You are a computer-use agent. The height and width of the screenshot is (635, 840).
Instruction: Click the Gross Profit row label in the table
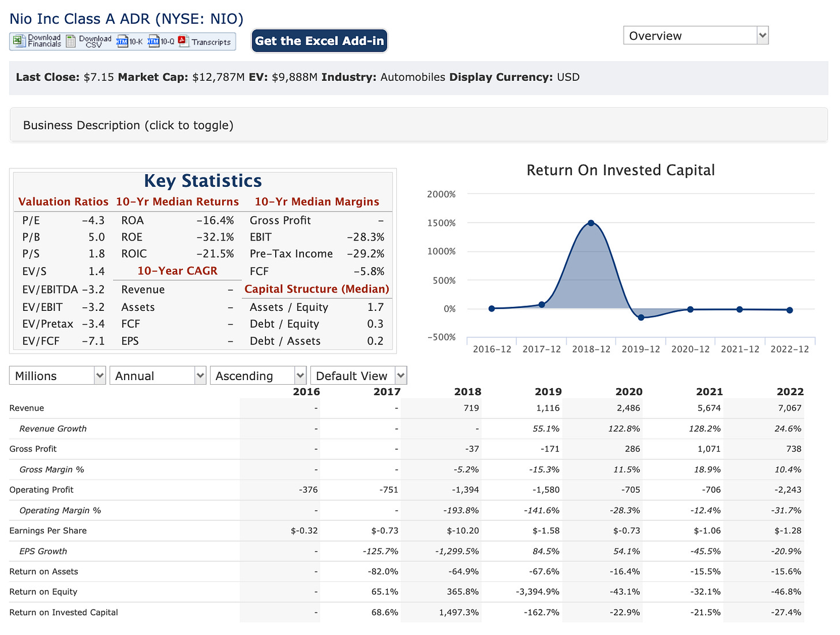[33, 449]
